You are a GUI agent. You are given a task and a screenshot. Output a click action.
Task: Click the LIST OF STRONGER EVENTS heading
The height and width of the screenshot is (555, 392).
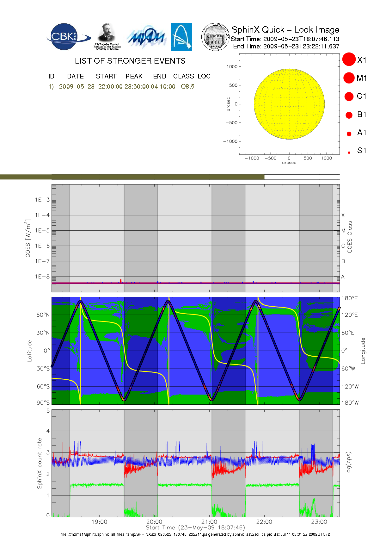tap(130, 61)
